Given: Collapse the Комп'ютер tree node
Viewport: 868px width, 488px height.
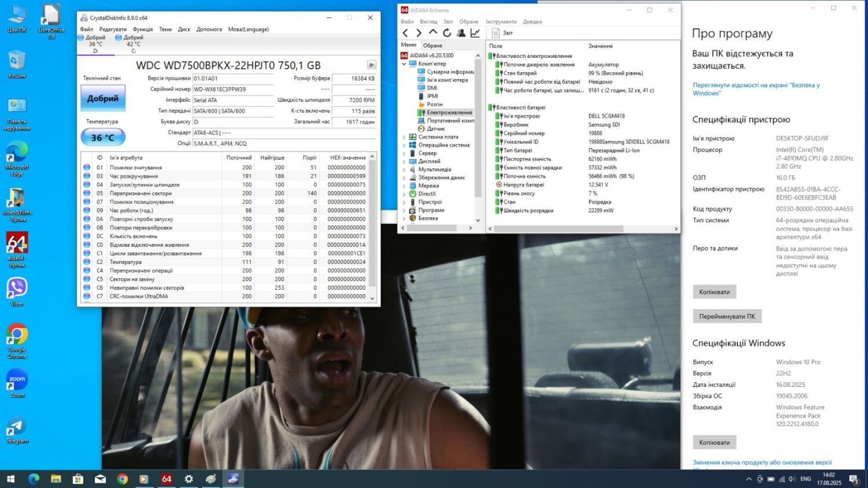Looking at the screenshot, I should coord(404,64).
